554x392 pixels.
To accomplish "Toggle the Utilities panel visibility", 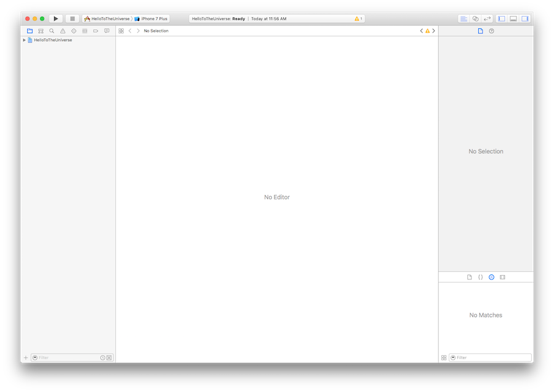I will tap(524, 18).
